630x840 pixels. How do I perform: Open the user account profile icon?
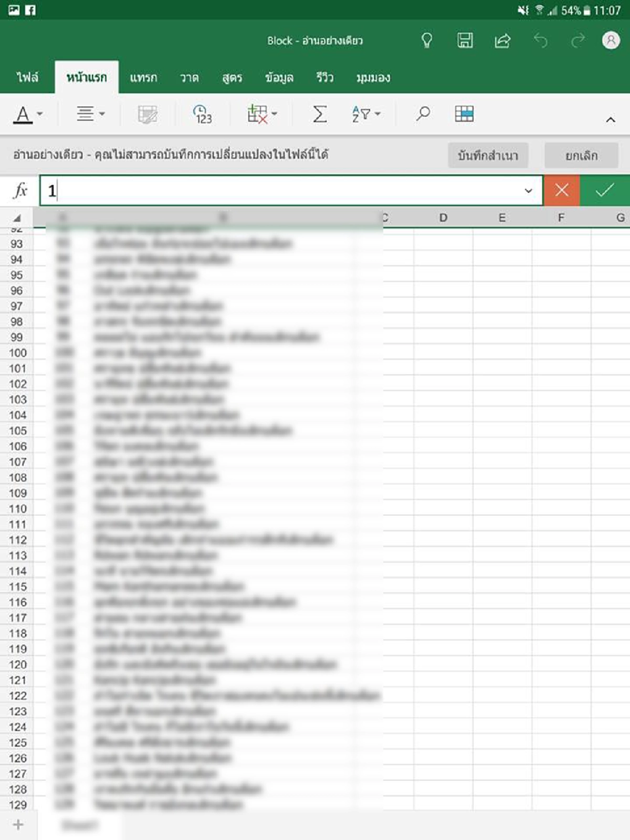click(611, 40)
